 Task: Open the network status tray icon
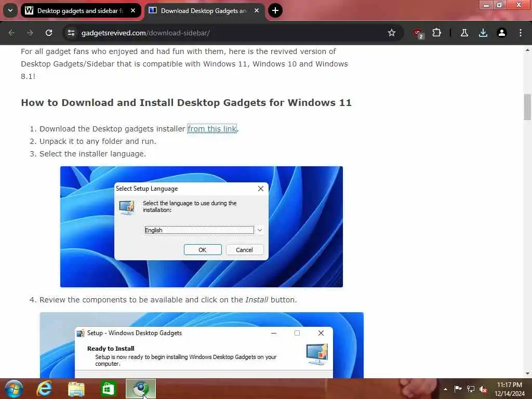pyautogui.click(x=471, y=389)
